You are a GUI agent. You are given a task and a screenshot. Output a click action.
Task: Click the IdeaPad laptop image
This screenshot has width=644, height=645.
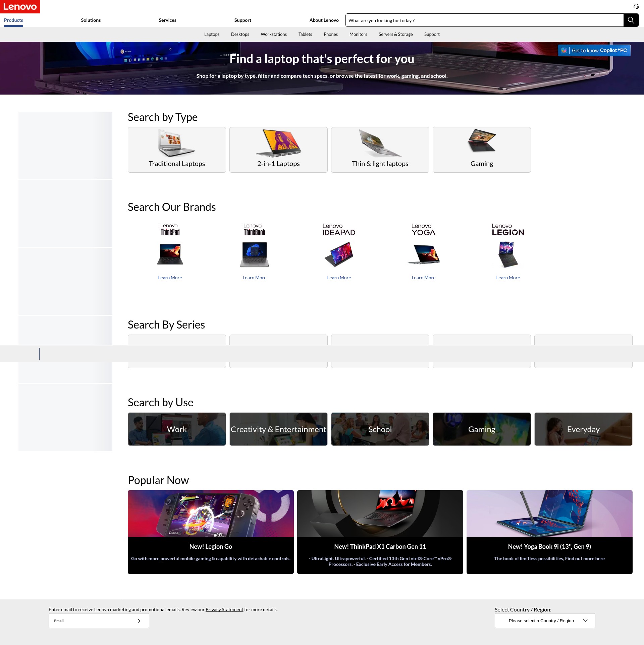tap(339, 254)
